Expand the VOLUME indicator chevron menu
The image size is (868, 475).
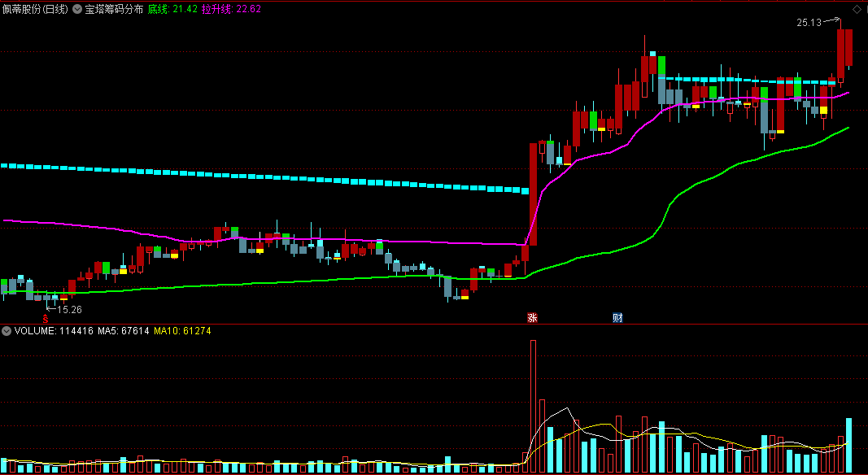click(7, 331)
